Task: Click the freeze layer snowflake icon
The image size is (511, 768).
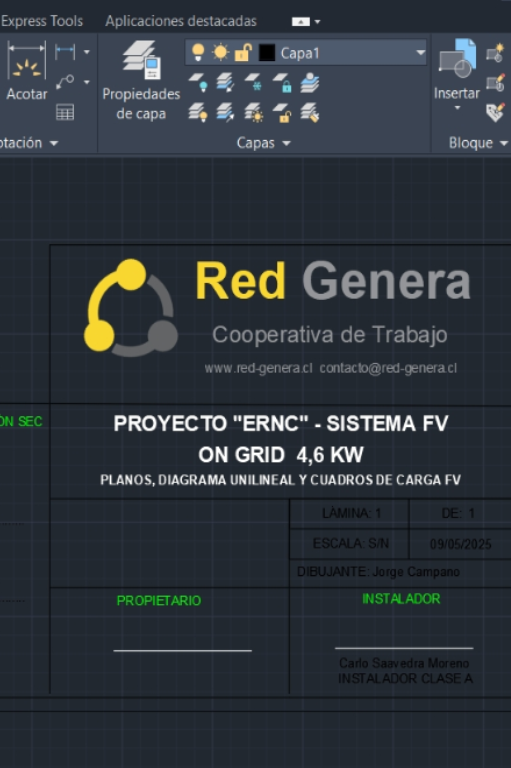Action: 253,83
